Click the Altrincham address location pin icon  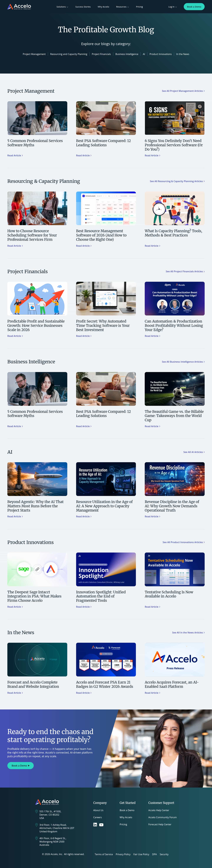[36, 825]
